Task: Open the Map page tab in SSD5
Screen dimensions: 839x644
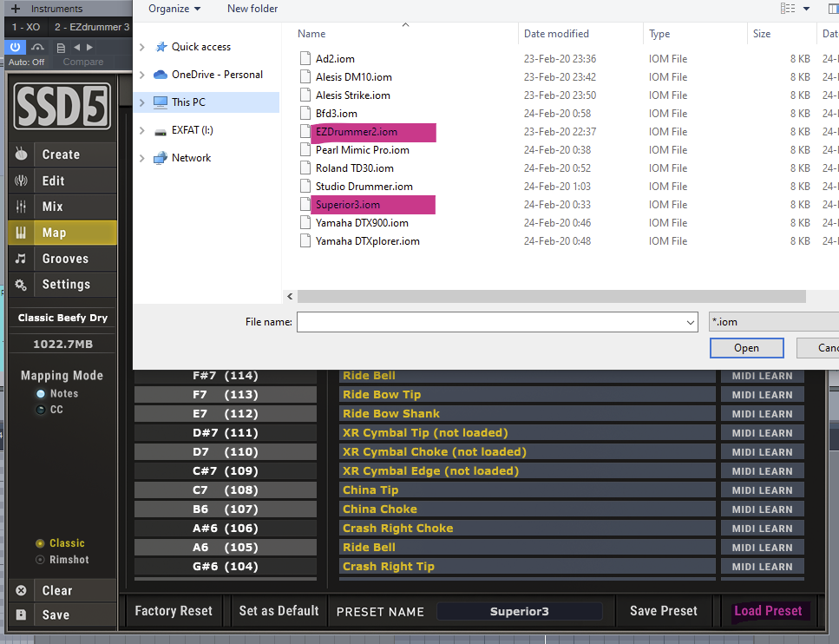Action: tap(62, 233)
